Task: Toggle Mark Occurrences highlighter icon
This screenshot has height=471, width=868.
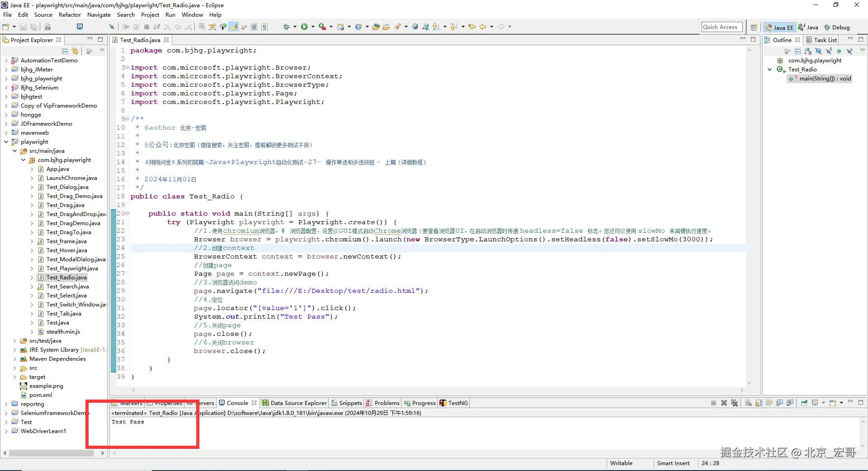Action: [x=234, y=27]
